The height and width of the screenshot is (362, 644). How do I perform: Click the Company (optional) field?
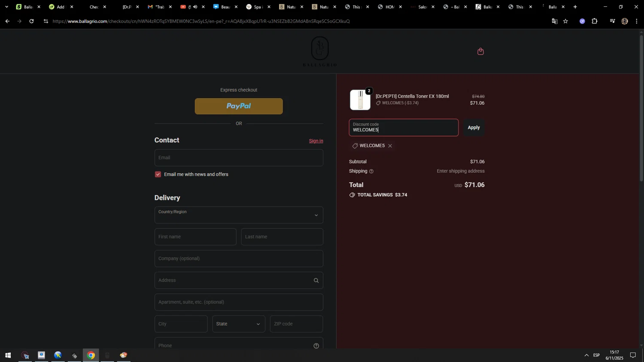(239, 259)
